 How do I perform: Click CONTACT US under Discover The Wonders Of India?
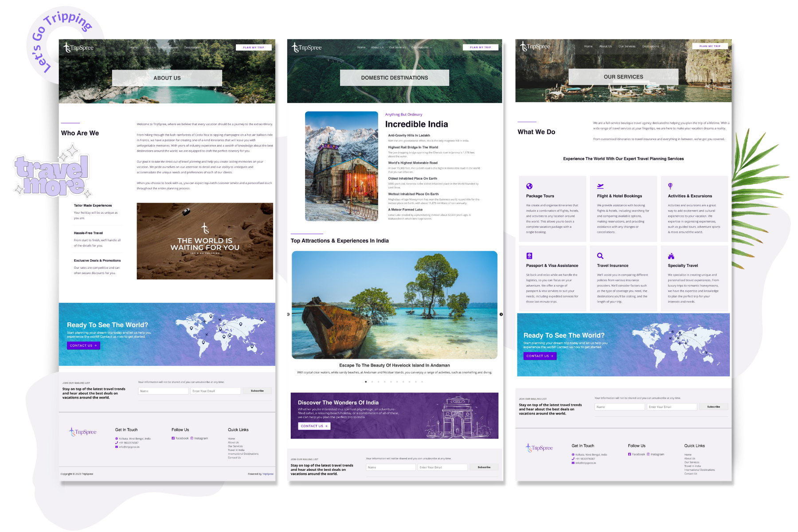pyautogui.click(x=314, y=426)
